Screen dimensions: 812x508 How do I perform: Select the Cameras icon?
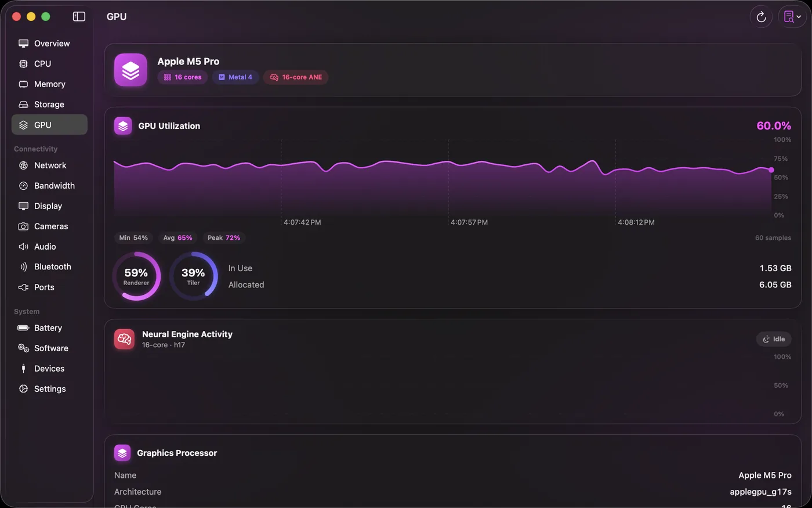click(23, 226)
